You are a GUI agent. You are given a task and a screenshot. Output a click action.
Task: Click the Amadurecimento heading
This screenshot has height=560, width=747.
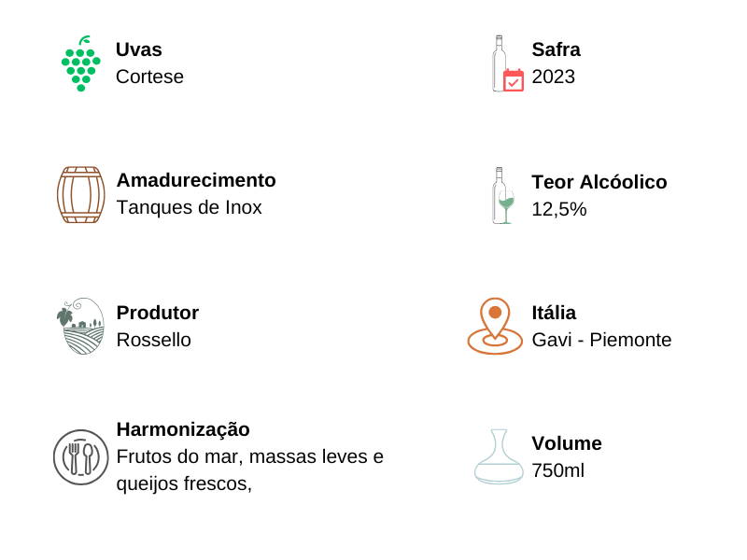[x=196, y=180]
